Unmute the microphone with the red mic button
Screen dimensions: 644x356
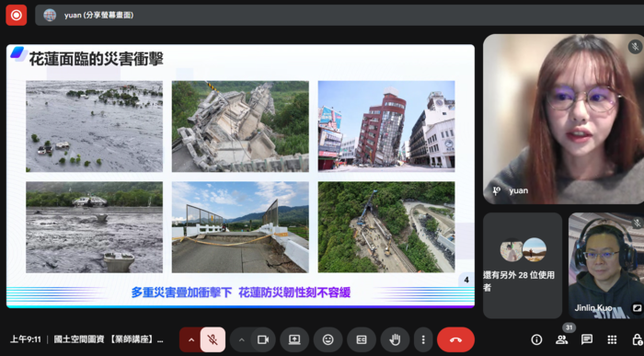click(x=213, y=339)
